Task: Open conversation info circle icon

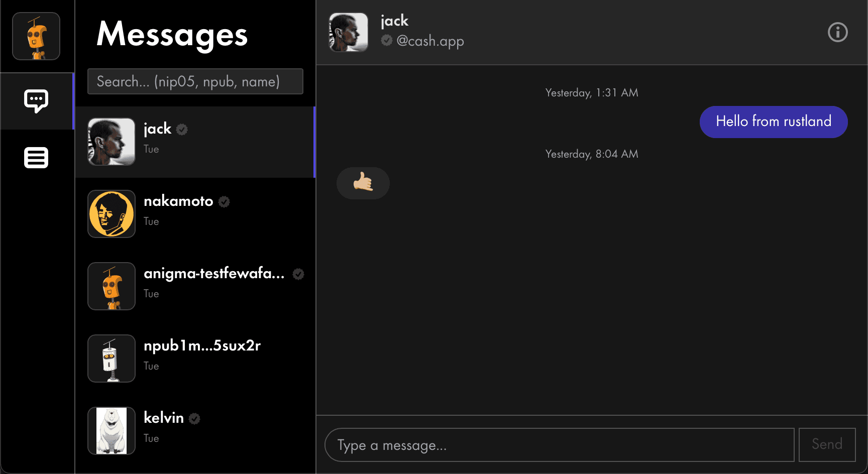Action: point(837,33)
